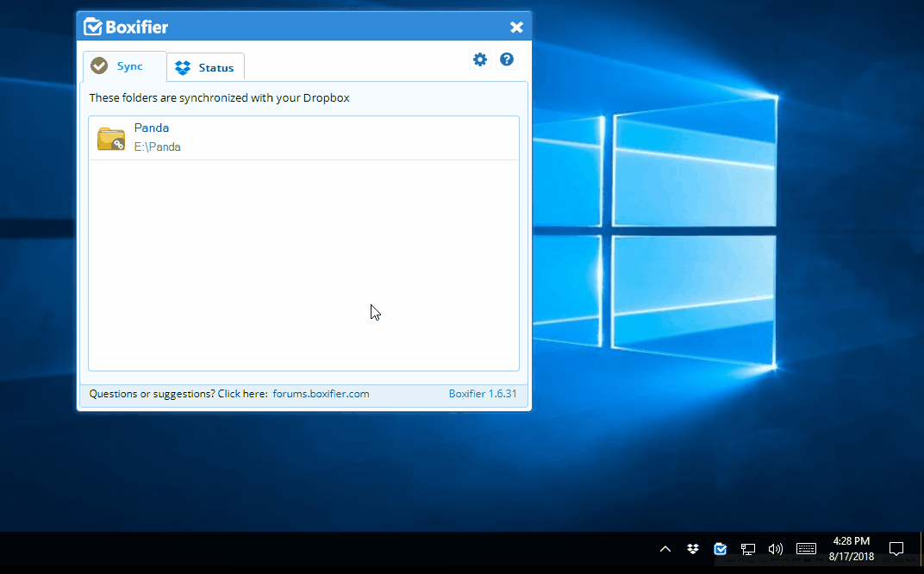Close the Boxifier window
The height and width of the screenshot is (574, 924).
click(516, 27)
